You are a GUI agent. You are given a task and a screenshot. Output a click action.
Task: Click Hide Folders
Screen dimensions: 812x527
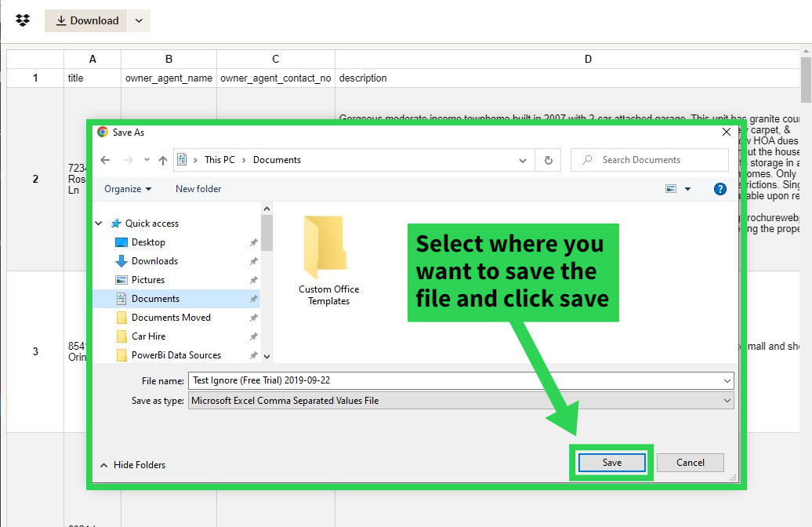(132, 465)
